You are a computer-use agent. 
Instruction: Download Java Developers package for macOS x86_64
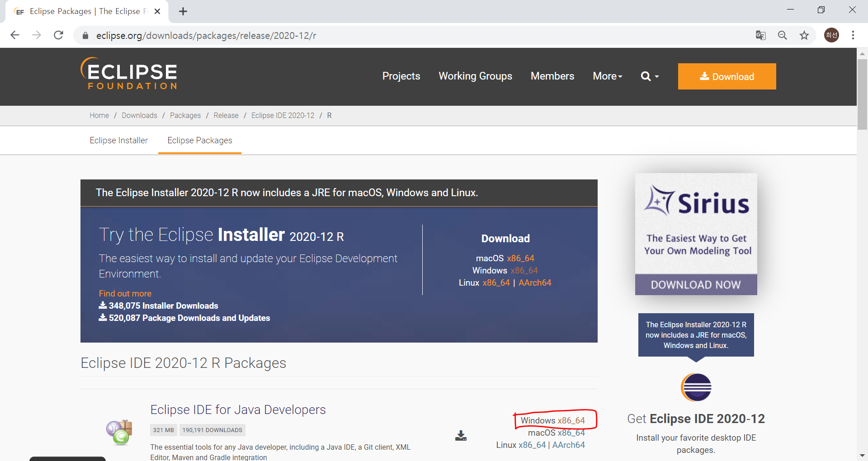coord(571,433)
